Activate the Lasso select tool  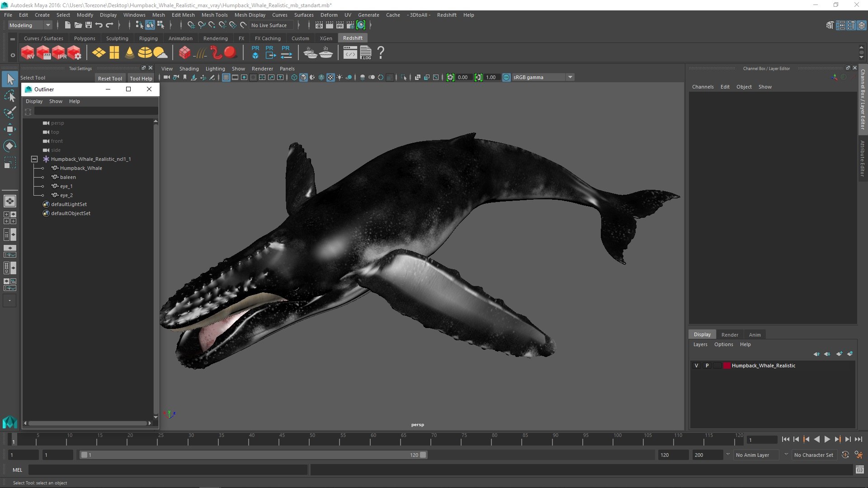10,96
